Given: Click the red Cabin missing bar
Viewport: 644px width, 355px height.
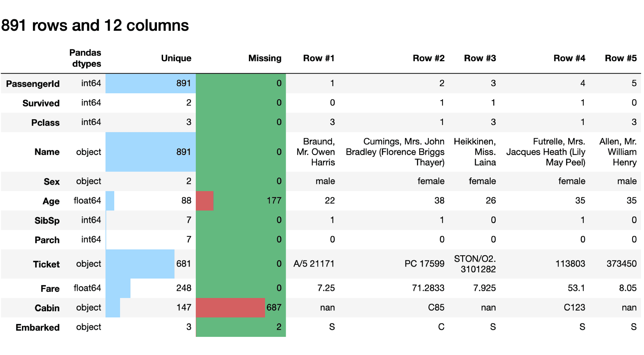Looking at the screenshot, I should [x=230, y=308].
